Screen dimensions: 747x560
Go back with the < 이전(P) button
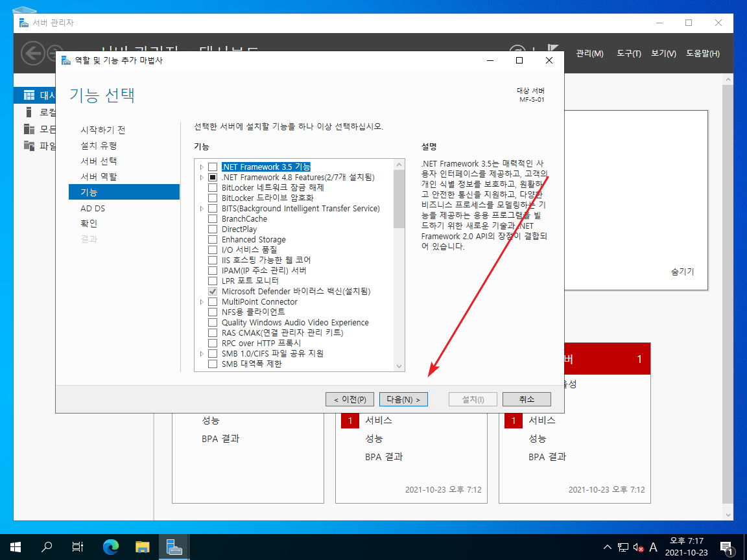tap(350, 399)
